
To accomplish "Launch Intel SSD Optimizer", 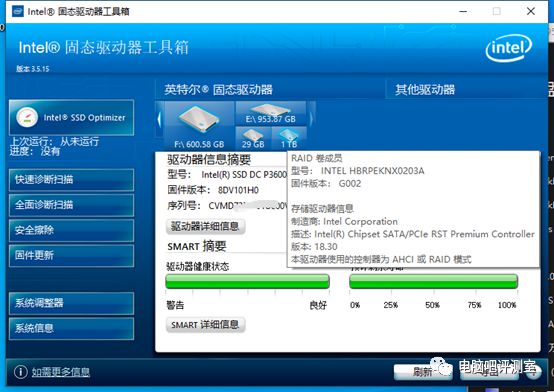I will [x=71, y=117].
